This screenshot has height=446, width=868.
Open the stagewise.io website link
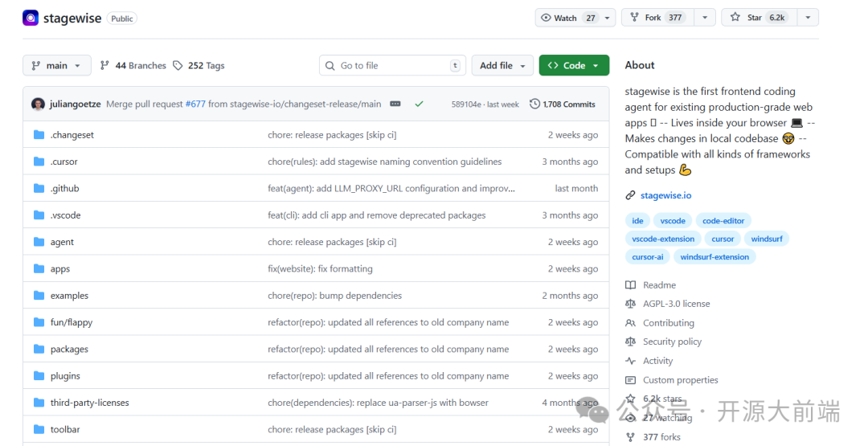click(x=665, y=195)
